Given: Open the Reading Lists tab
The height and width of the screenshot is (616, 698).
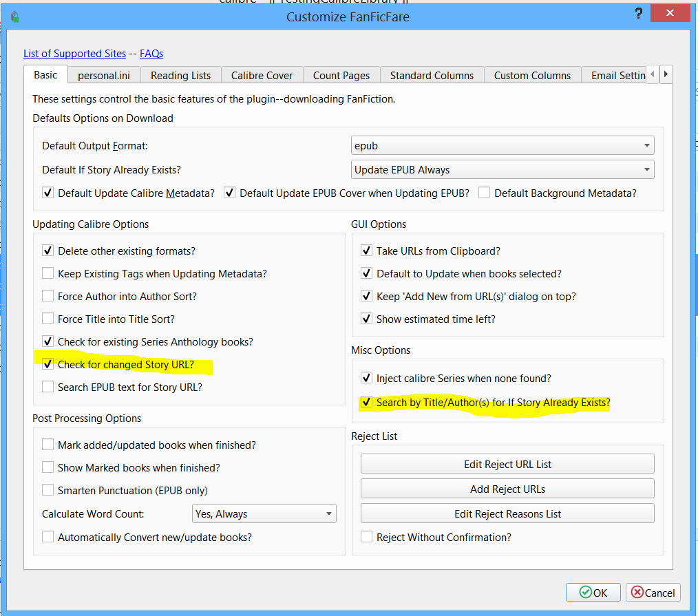Looking at the screenshot, I should pos(181,75).
